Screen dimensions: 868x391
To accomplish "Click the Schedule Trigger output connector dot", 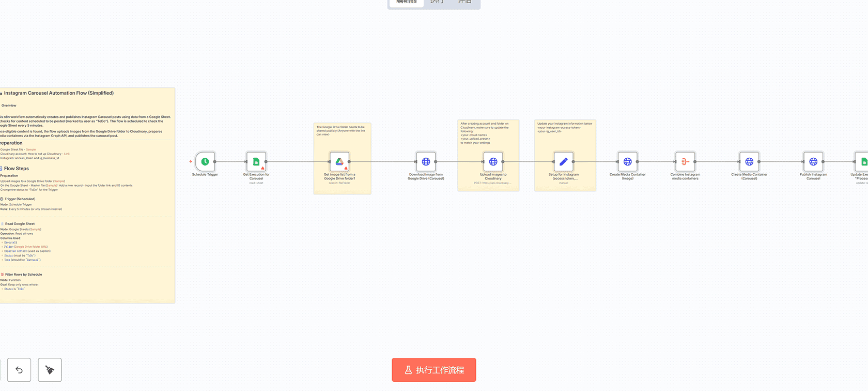I will (x=215, y=162).
